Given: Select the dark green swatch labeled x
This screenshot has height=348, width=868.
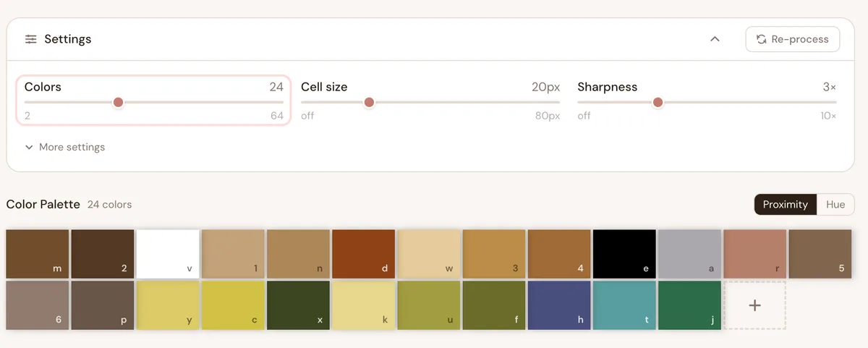Looking at the screenshot, I should (x=298, y=305).
